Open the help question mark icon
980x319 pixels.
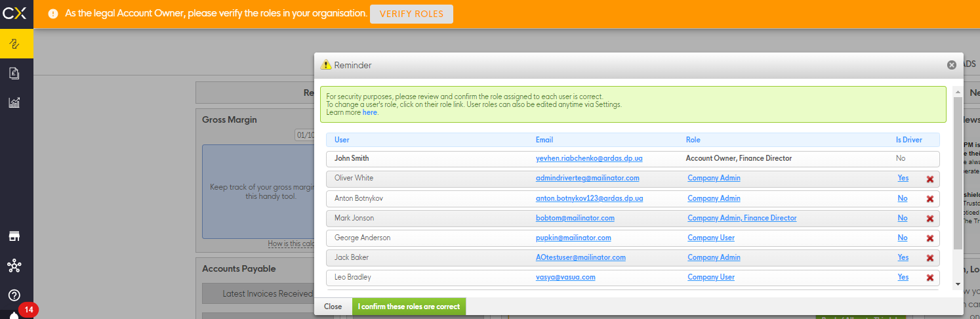14,295
